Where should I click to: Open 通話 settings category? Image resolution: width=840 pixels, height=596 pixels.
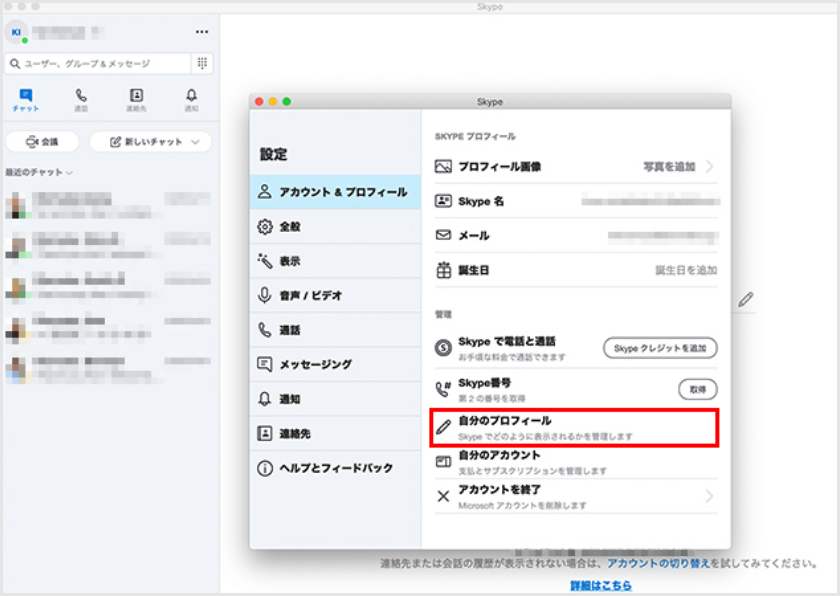pyautogui.click(x=335, y=330)
